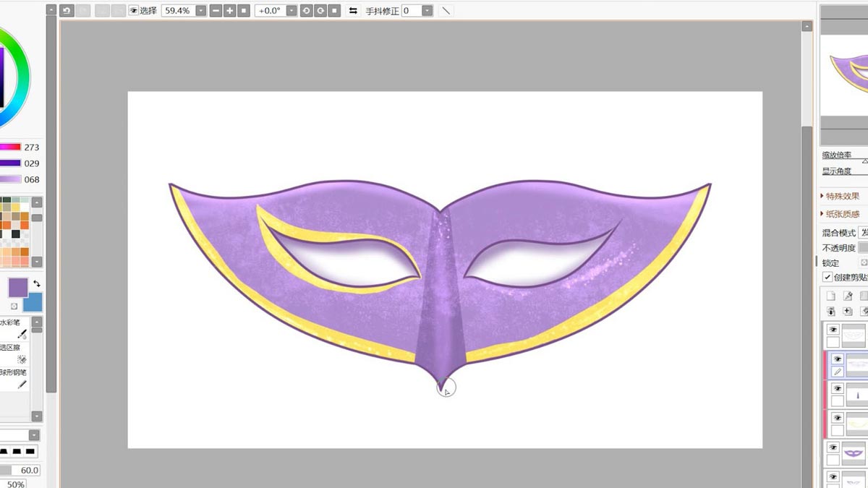The height and width of the screenshot is (488, 868).
Task: Click the 59.4% zoom value field
Action: [177, 11]
